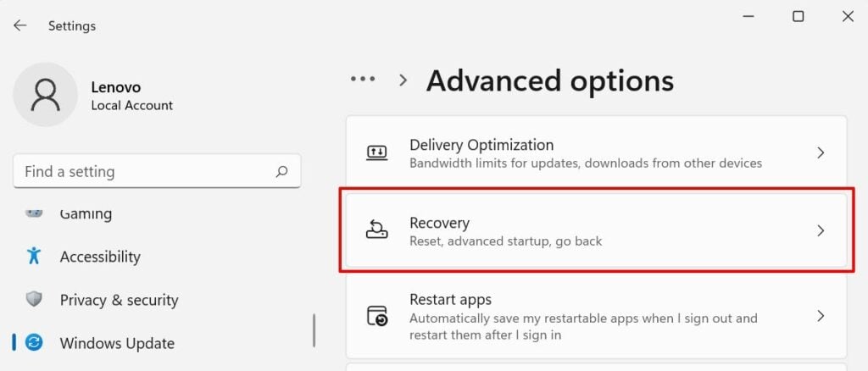Click the search magnifier icon
Image resolution: width=868 pixels, height=371 pixels.
[281, 171]
